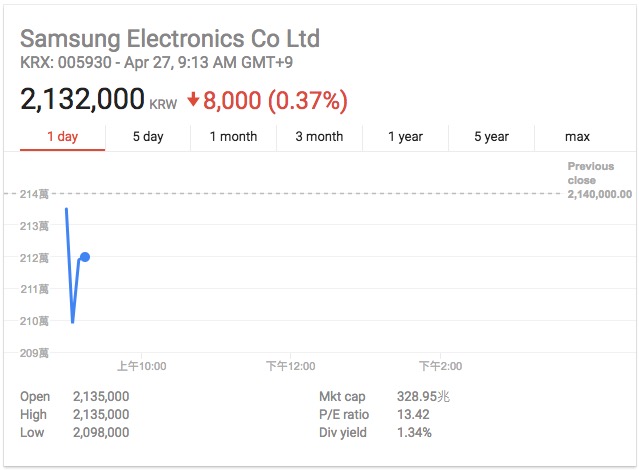Click the 下午2:00 time axis label
Image resolution: width=639 pixels, height=470 pixels.
point(441,366)
